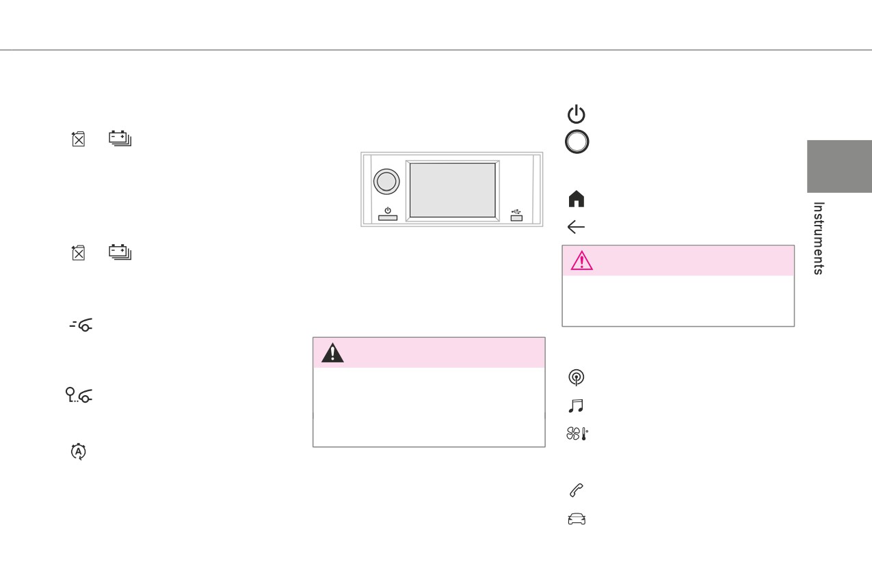The image size is (872, 588).
Task: Click the pink outlined warning triangle
Action: pyautogui.click(x=581, y=260)
